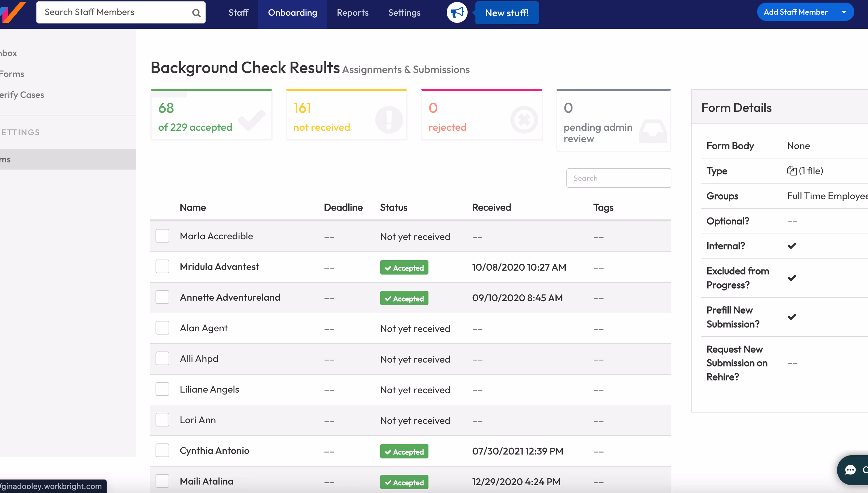The width and height of the screenshot is (868, 493).
Task: Click the file icon next to Type
Action: pyautogui.click(x=791, y=171)
